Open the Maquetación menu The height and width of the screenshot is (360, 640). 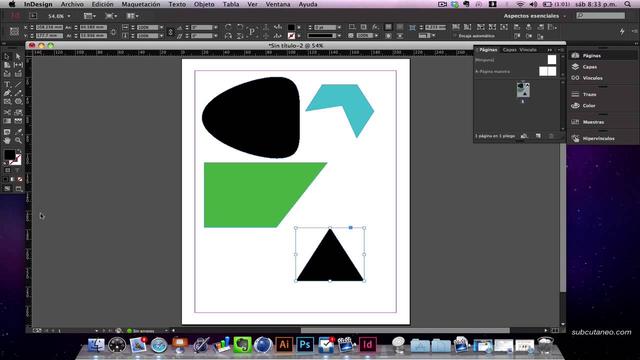[141, 4]
